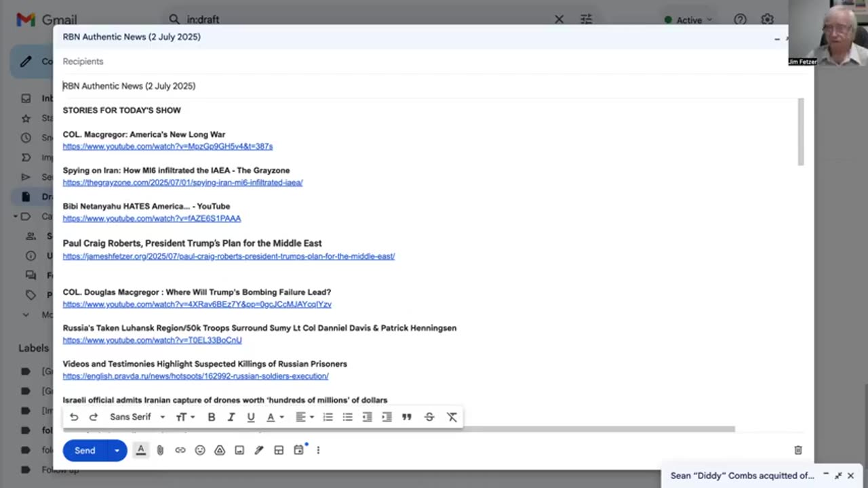Decrease the indent
This screenshot has height=488, width=868.
(x=367, y=417)
